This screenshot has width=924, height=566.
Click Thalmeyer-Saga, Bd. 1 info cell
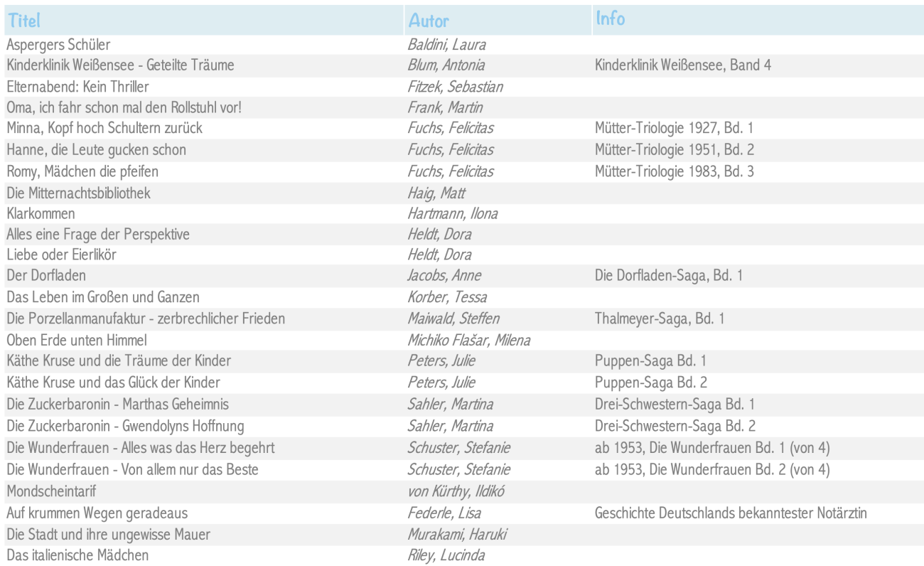tap(660, 319)
